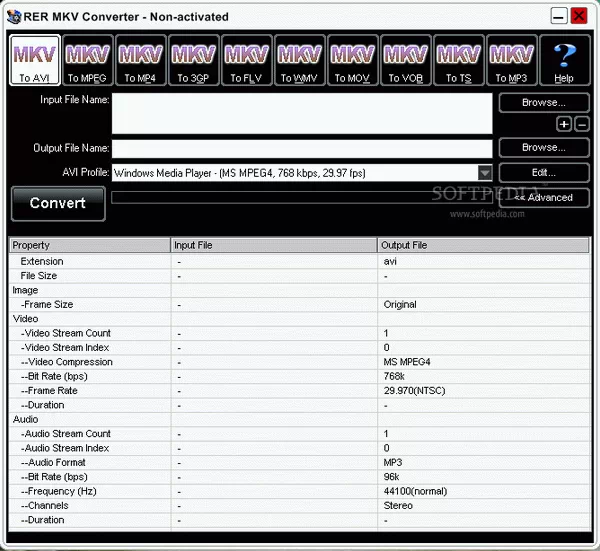Screen dimensions: 600x551
Task: Click output value 'MP3'
Action: [x=393, y=463]
